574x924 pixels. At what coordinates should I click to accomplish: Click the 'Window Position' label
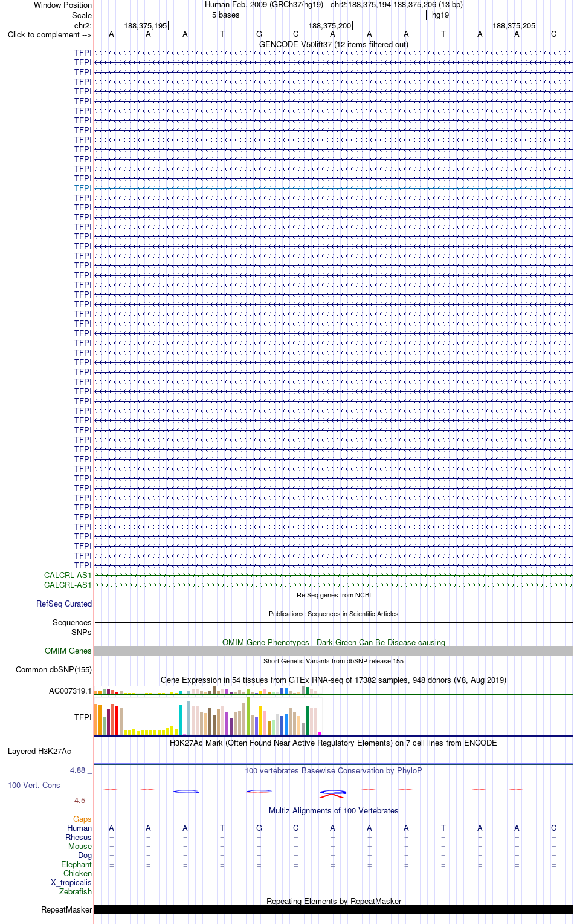coord(63,5)
